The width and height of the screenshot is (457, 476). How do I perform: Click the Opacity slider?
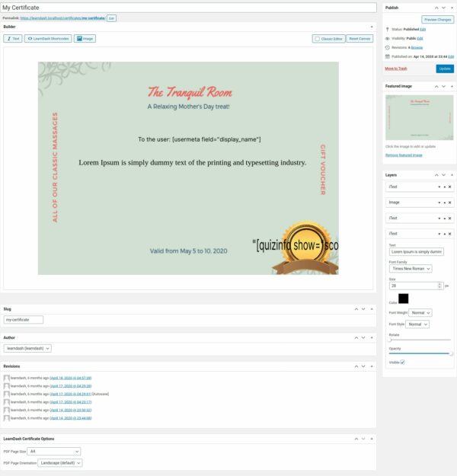point(420,353)
